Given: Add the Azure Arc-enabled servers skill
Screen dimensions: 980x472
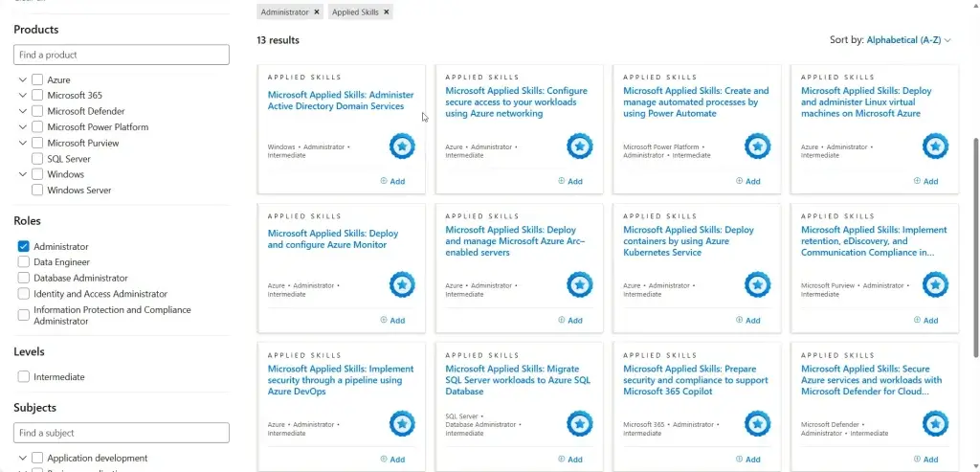Looking at the screenshot, I should 570,320.
